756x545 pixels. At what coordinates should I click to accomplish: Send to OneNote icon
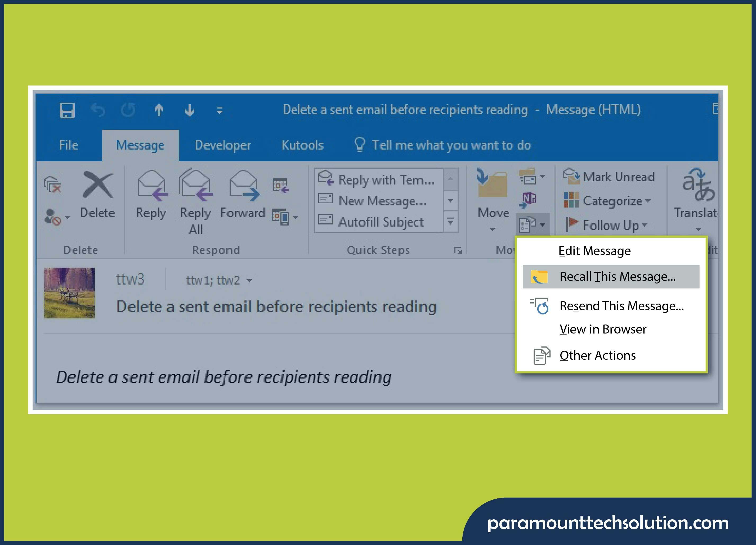pyautogui.click(x=528, y=200)
